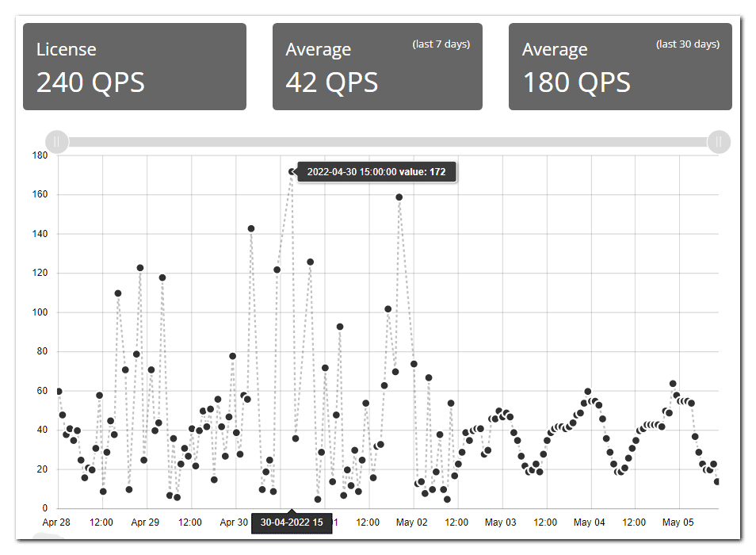The height and width of the screenshot is (555, 756).
Task: Click the last data point on the chart
Action: click(x=717, y=481)
